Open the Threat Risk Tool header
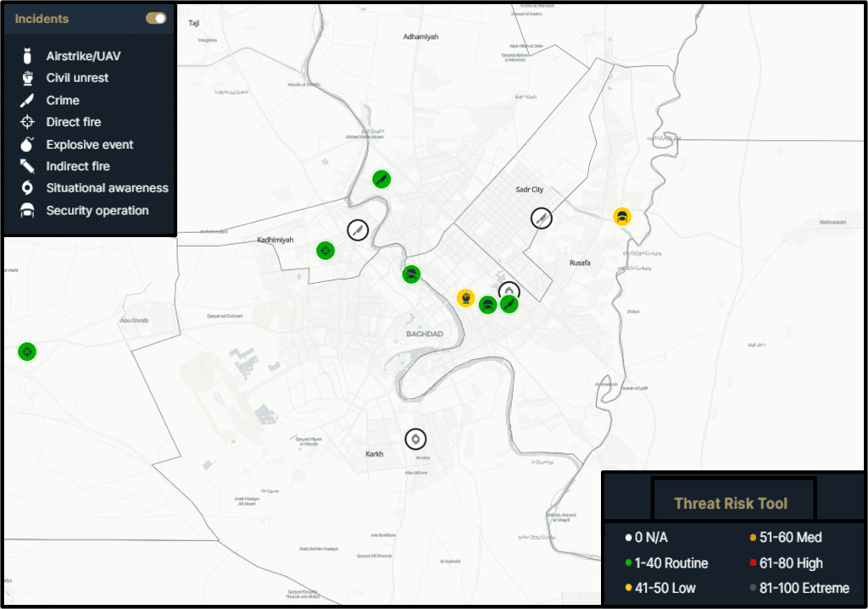 coord(731,503)
